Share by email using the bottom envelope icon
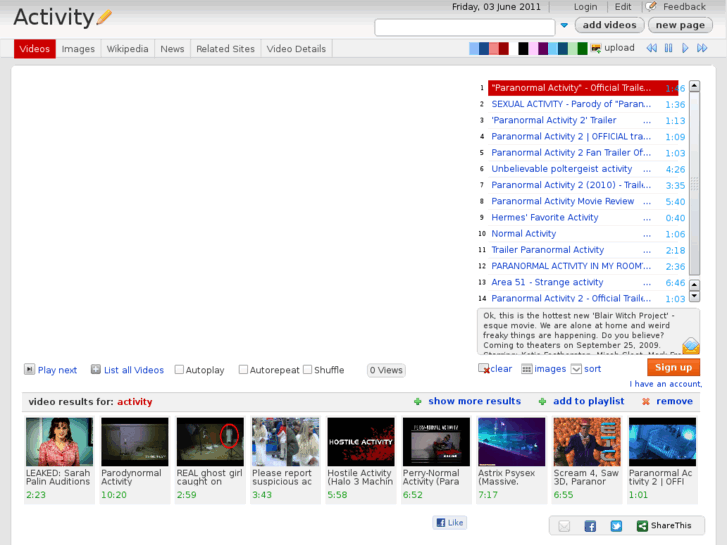Viewport: 727px width, 545px height. pyautogui.click(x=564, y=526)
